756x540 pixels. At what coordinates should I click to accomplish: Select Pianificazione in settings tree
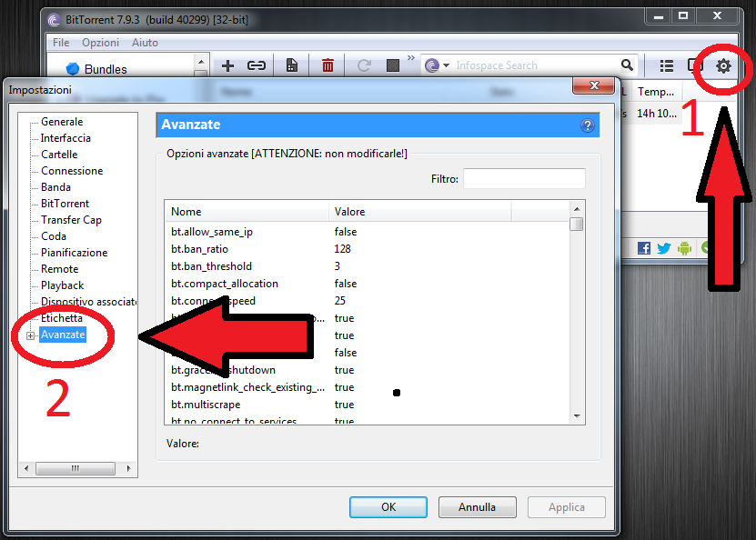[x=74, y=253]
